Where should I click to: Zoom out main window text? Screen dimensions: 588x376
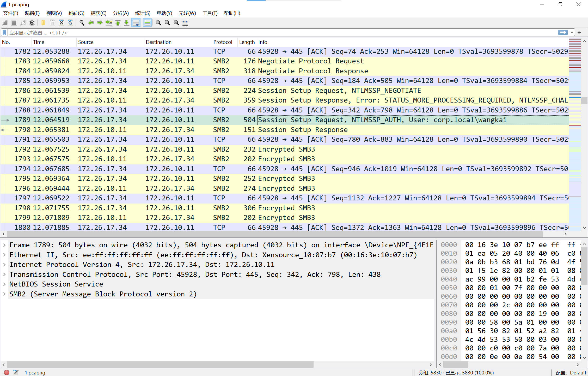(167, 23)
